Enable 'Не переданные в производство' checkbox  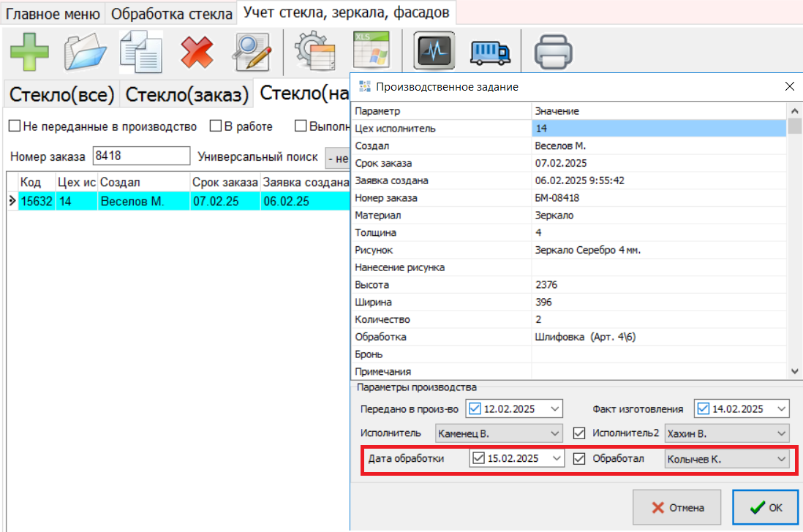(15, 126)
